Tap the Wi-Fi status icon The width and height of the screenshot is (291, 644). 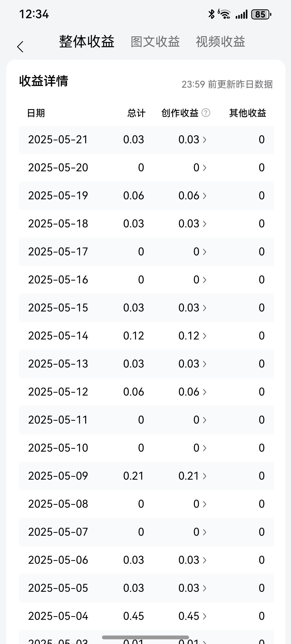(x=224, y=14)
